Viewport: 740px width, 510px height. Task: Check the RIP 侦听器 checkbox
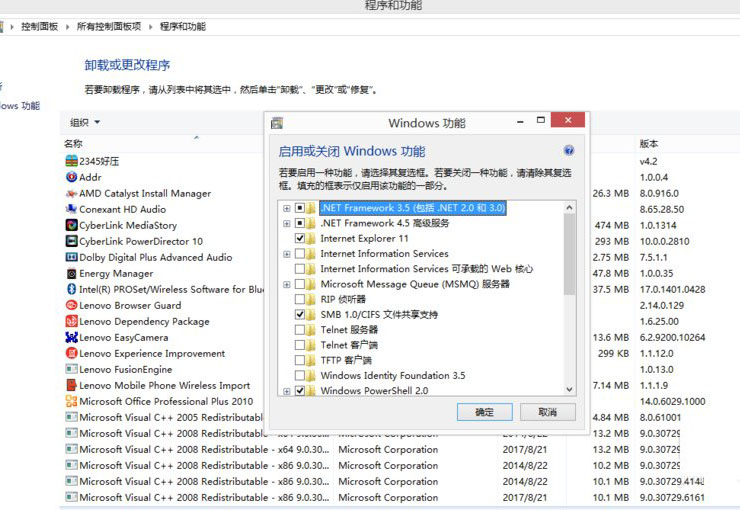coord(300,299)
